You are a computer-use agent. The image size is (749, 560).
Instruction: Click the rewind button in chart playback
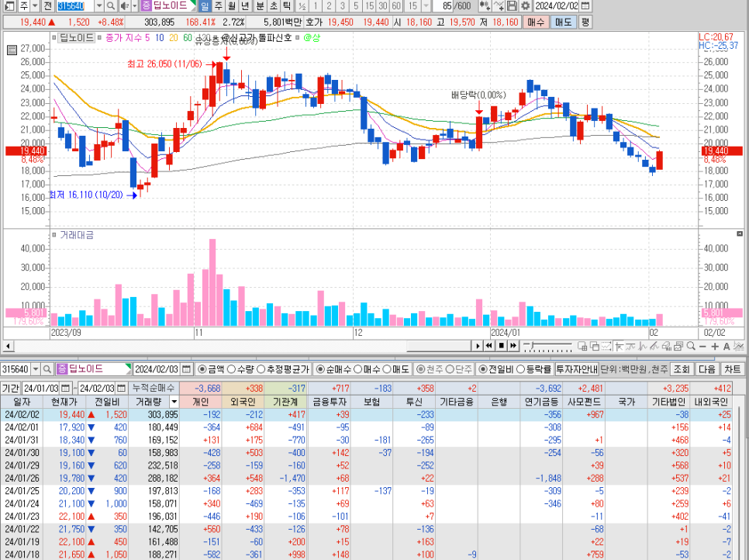tap(489, 346)
